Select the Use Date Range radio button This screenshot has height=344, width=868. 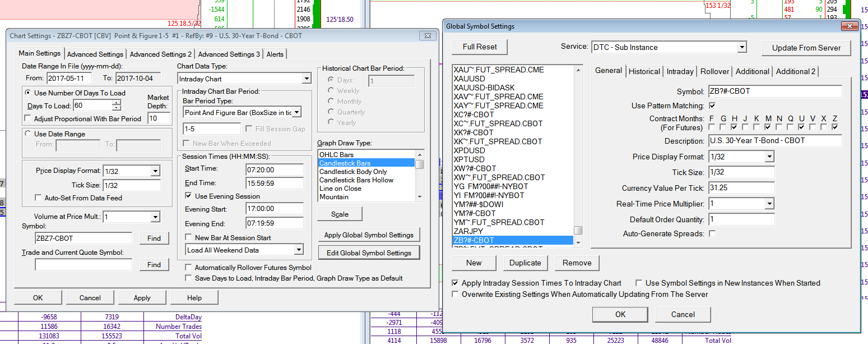[x=29, y=134]
